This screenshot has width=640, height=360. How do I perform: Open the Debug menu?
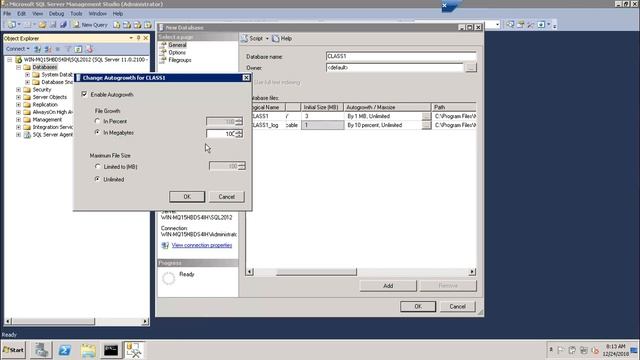pyautogui.click(x=56, y=13)
